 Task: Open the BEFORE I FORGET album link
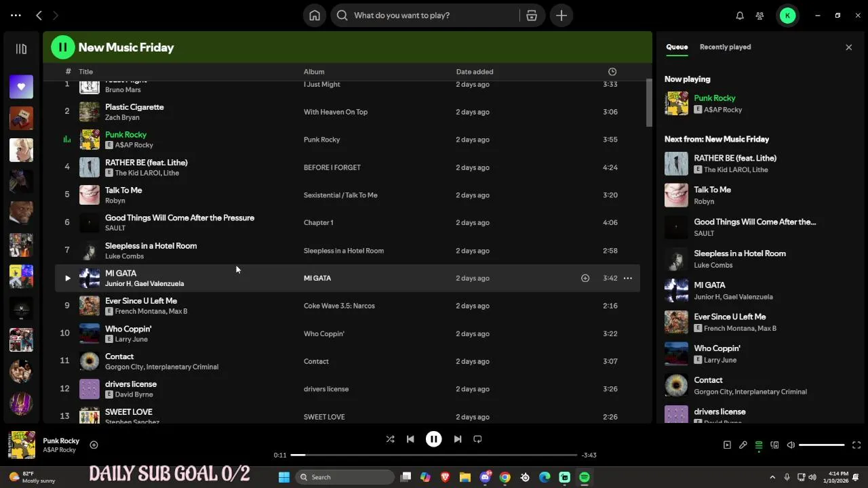click(x=332, y=167)
